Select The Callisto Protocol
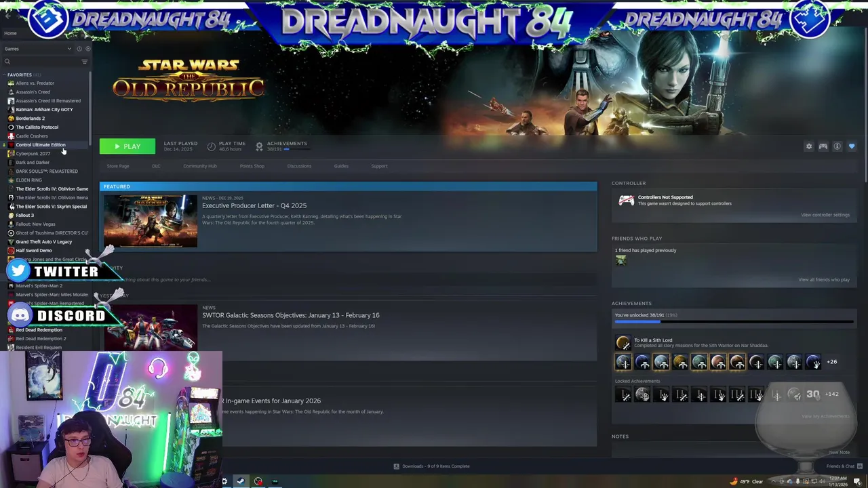Screen dimensions: 868x488 pyautogui.click(x=37, y=127)
